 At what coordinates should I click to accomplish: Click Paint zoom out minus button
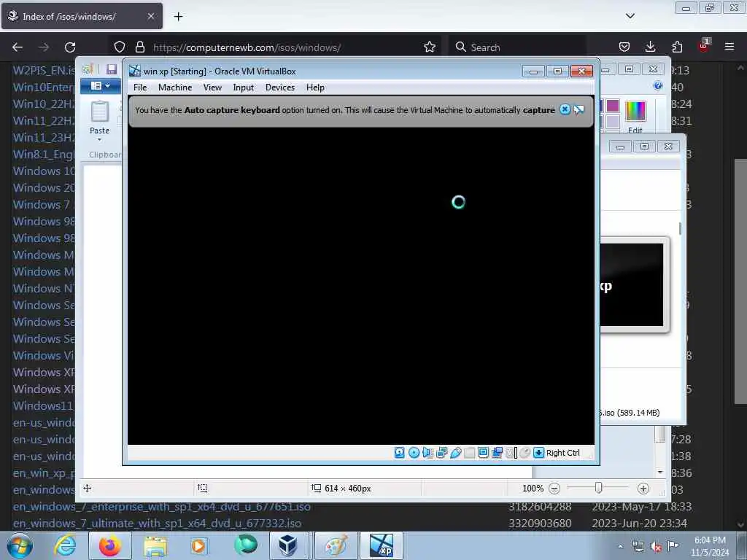(x=554, y=488)
